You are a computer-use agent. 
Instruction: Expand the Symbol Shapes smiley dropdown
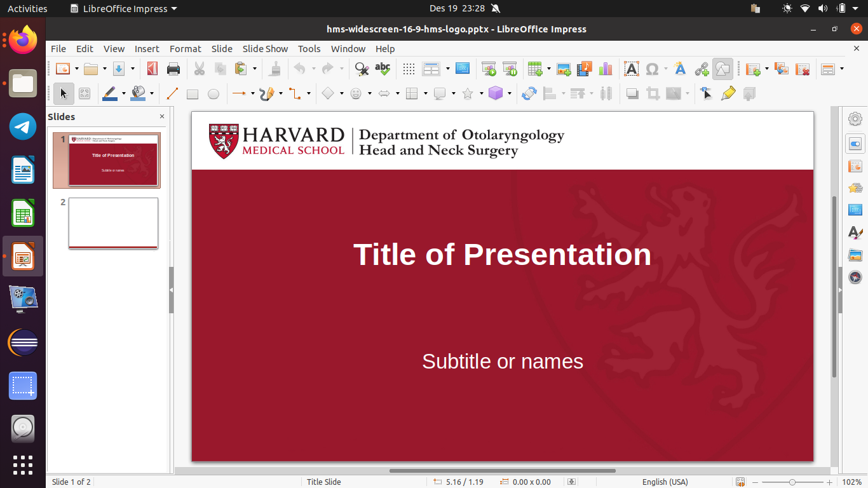[369, 94]
